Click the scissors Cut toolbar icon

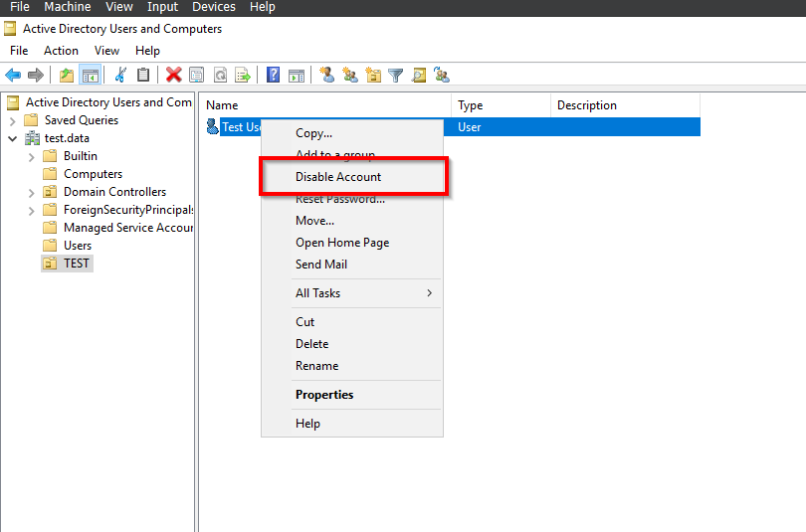[120, 75]
